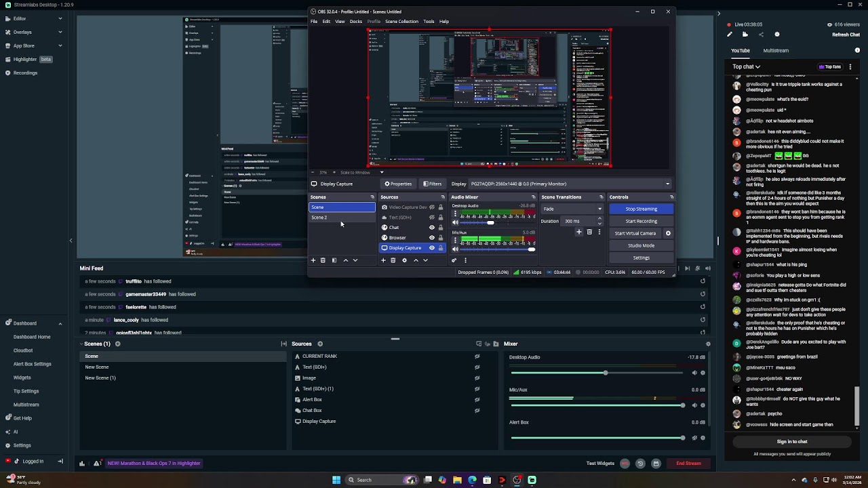Adjust Mic/Aux volume slider in OBS mixer
The width and height of the screenshot is (868, 488).
pos(498,249)
